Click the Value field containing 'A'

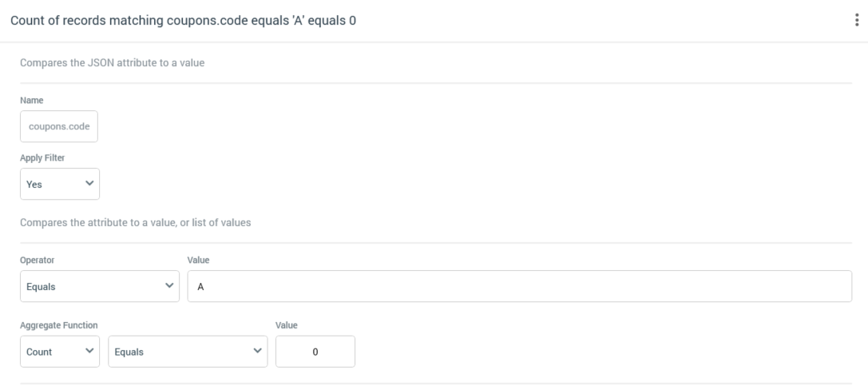pyautogui.click(x=519, y=286)
